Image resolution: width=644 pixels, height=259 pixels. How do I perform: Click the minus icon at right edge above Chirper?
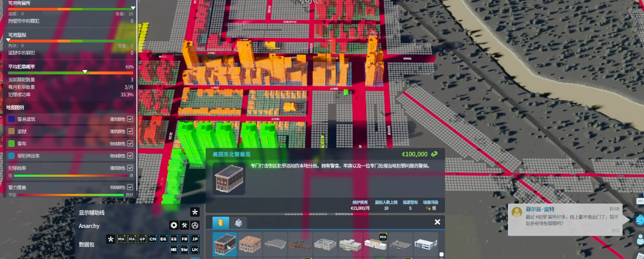click(x=640, y=201)
